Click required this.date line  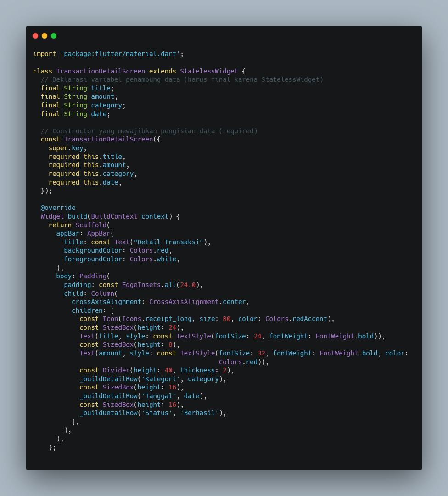coord(85,182)
